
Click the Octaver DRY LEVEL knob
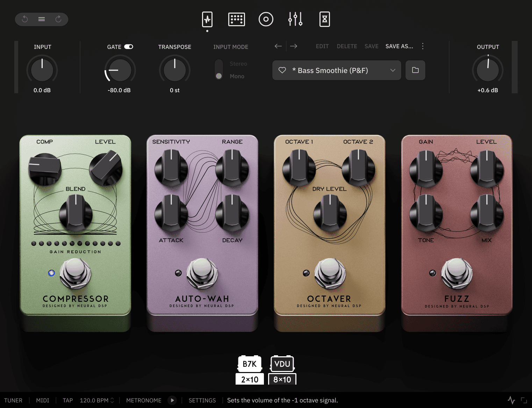pyautogui.click(x=330, y=213)
